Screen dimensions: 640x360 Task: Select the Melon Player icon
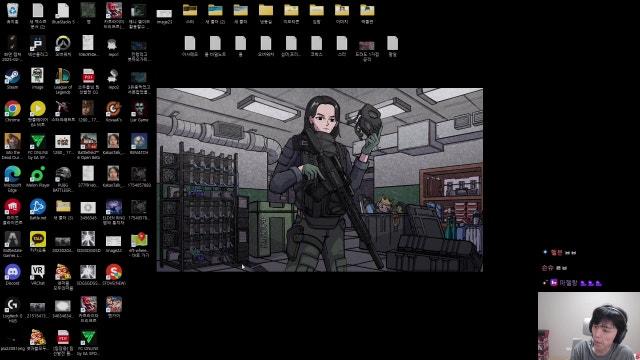(38, 177)
